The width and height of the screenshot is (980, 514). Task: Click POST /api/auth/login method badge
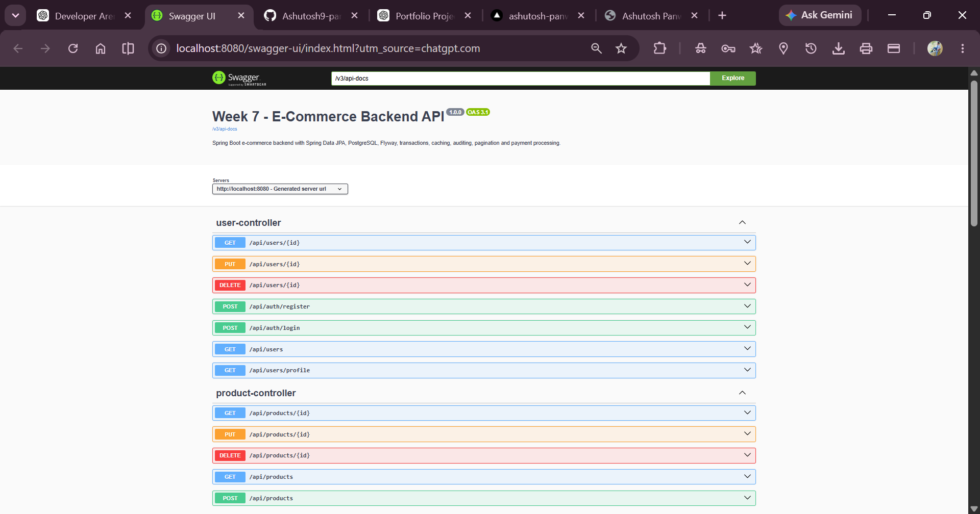tap(230, 328)
